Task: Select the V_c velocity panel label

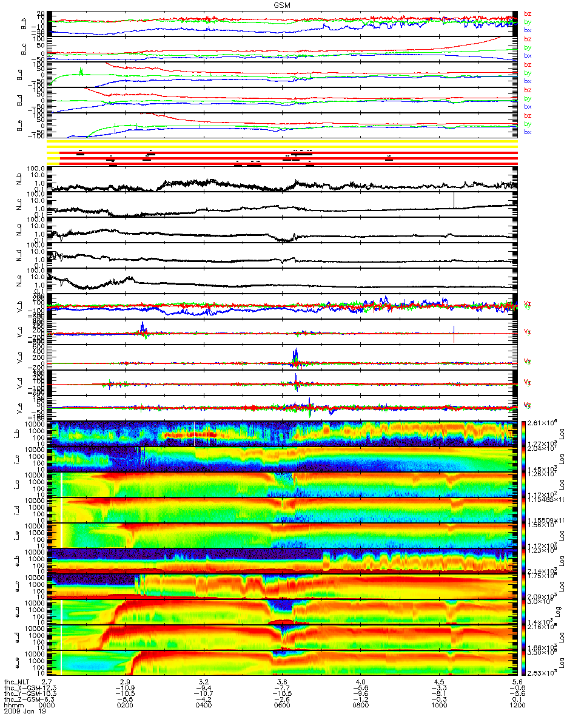Action: click(x=19, y=333)
